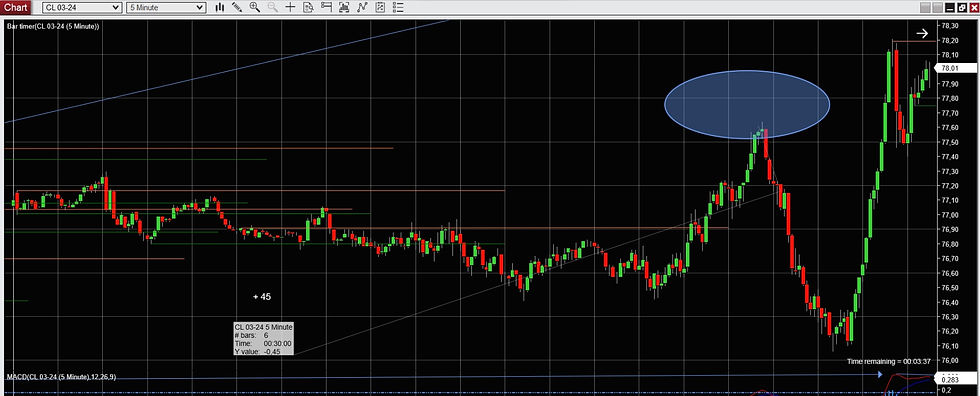Open the chart properties list icon
Screen dimensions: 980x396
pyautogui.click(x=398, y=7)
